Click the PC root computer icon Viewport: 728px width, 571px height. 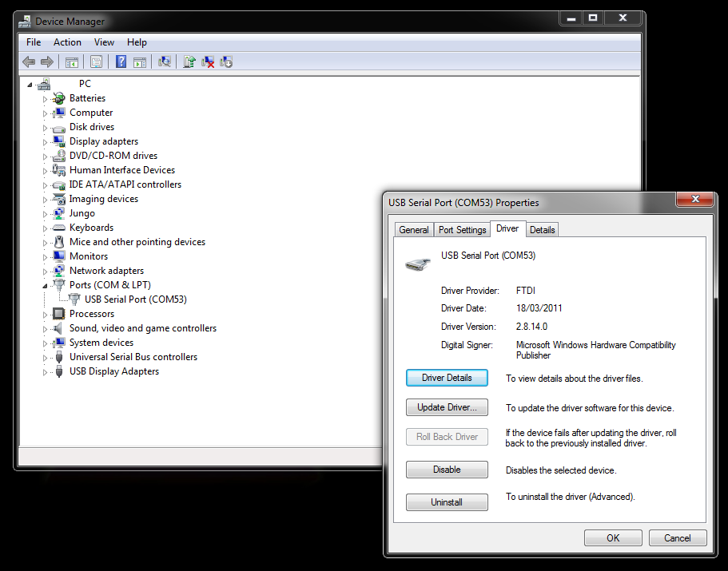(x=44, y=84)
